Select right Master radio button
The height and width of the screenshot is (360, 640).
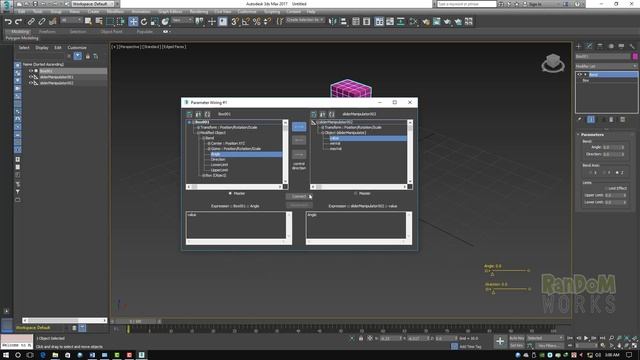(x=356, y=193)
